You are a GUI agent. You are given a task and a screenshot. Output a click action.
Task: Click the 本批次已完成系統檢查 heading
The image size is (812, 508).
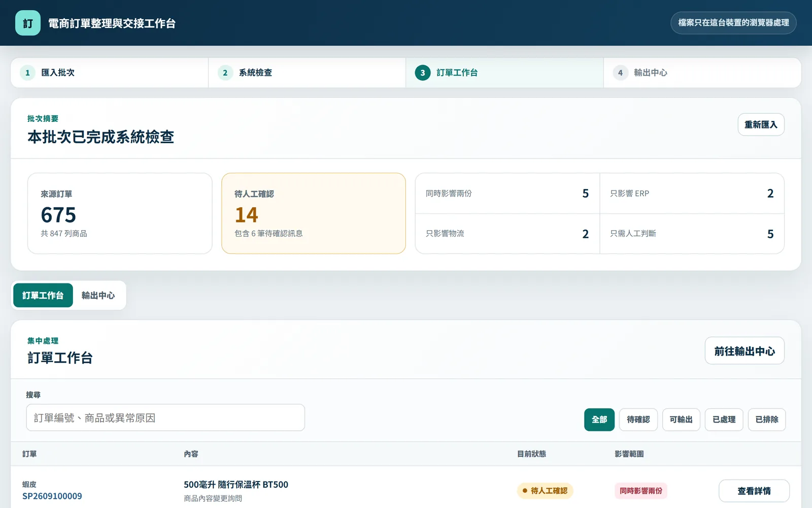click(101, 137)
